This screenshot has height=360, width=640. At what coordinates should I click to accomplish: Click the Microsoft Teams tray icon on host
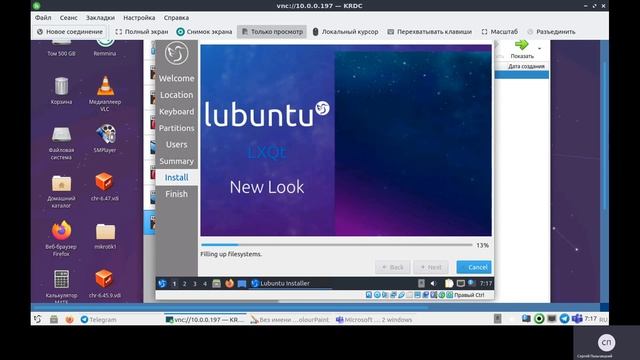tap(577, 319)
